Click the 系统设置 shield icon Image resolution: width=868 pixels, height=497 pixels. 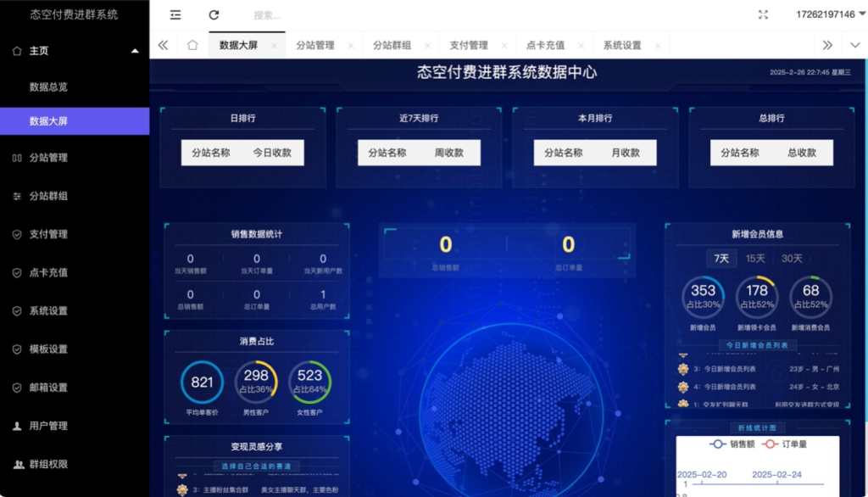pos(17,310)
